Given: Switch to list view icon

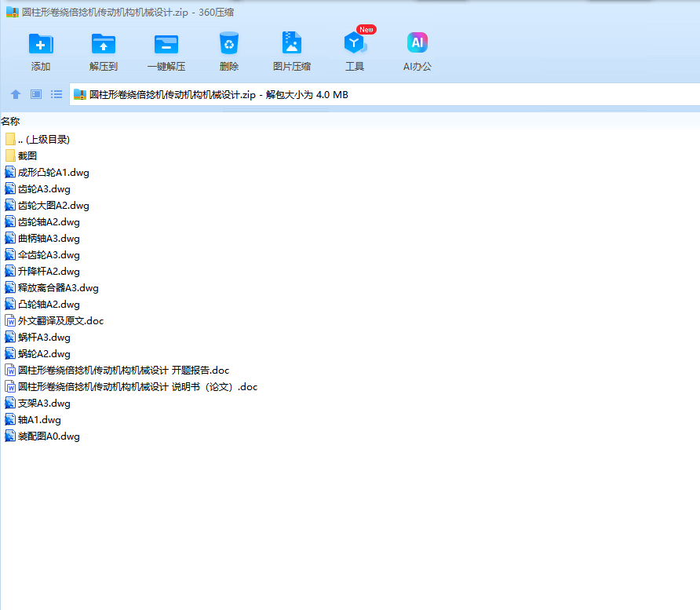Looking at the screenshot, I should point(57,94).
